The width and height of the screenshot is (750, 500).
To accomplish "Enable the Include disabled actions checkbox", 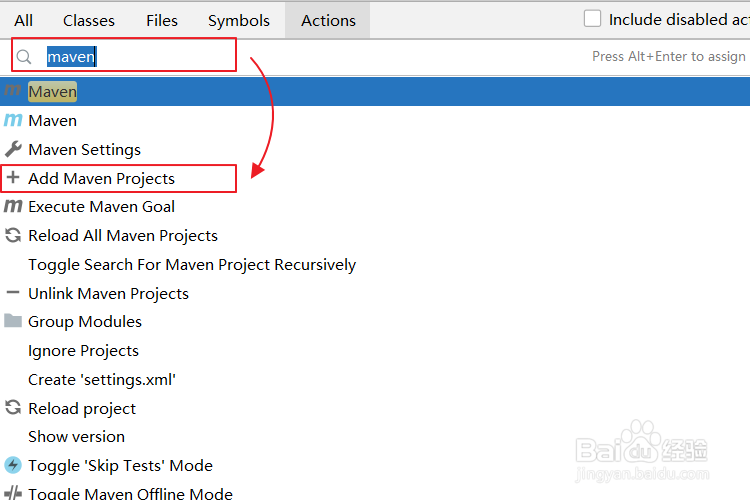I will (x=593, y=19).
